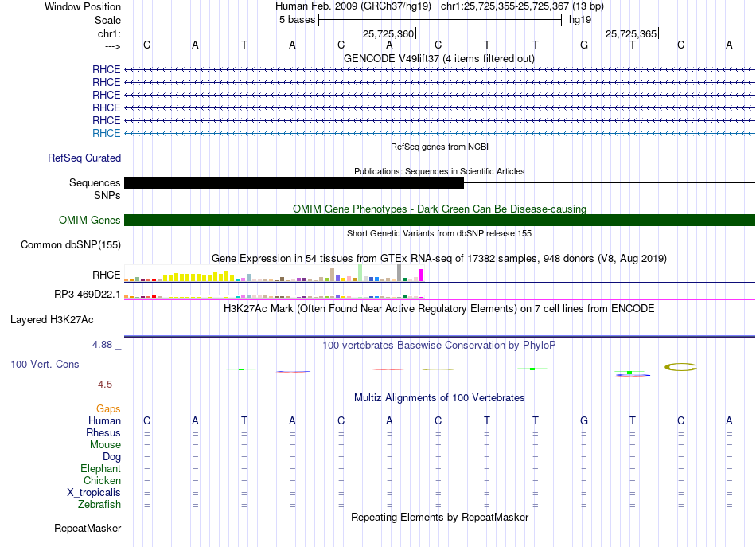Viewport: 756px width, 547px height.
Task: Click the OMIM Genes track label
Action: tap(89, 220)
